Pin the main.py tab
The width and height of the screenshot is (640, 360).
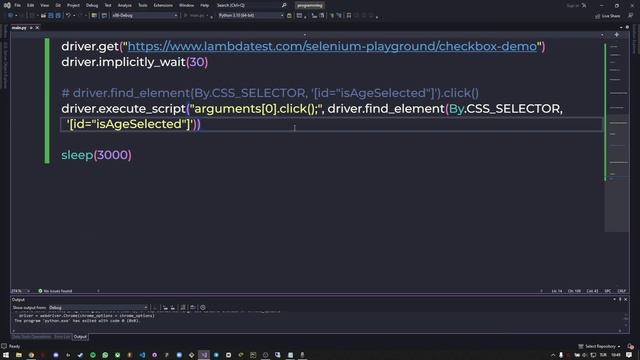31,28
